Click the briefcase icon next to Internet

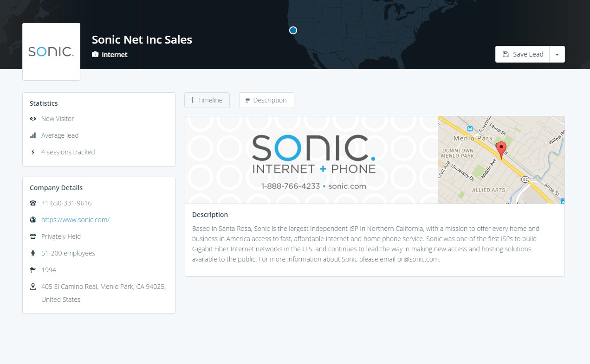(x=95, y=54)
